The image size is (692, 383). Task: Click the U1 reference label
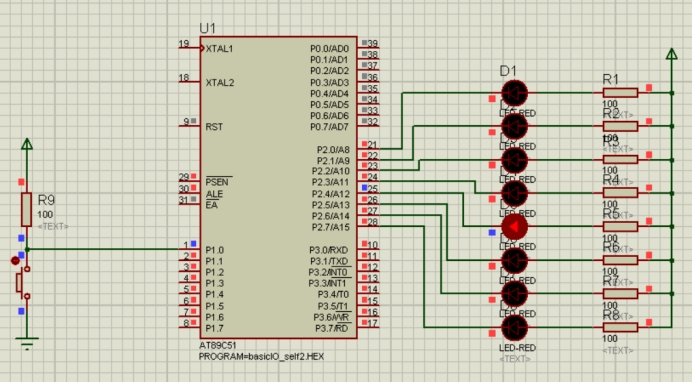207,29
